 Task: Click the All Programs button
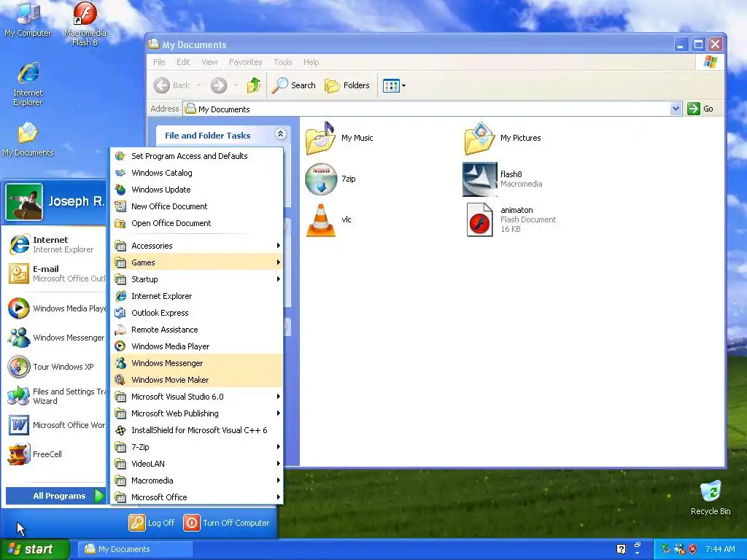pyautogui.click(x=55, y=496)
